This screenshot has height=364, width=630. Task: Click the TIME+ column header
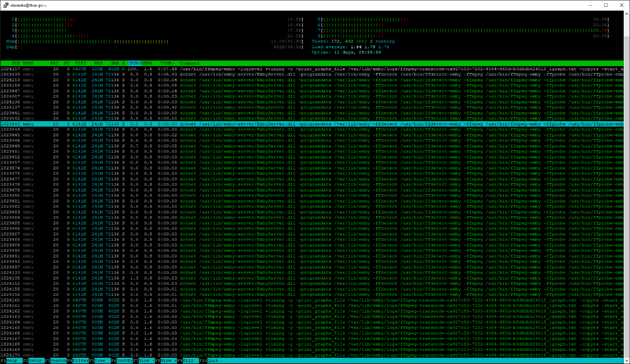[x=167, y=63]
